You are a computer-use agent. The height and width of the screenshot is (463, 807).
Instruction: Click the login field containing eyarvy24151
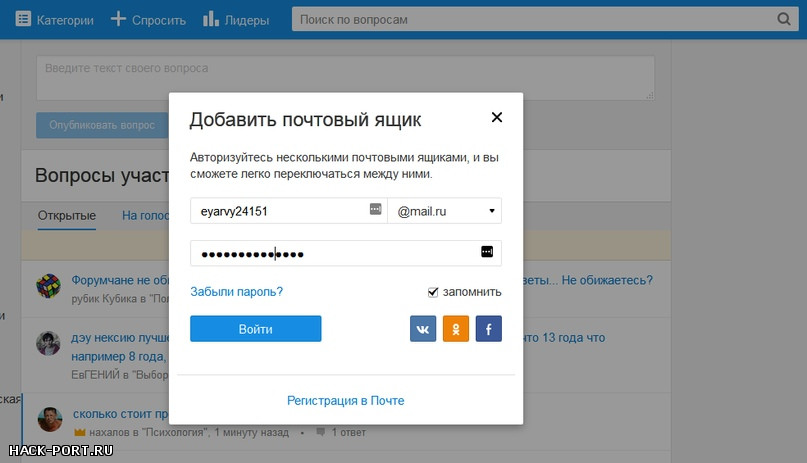click(289, 211)
